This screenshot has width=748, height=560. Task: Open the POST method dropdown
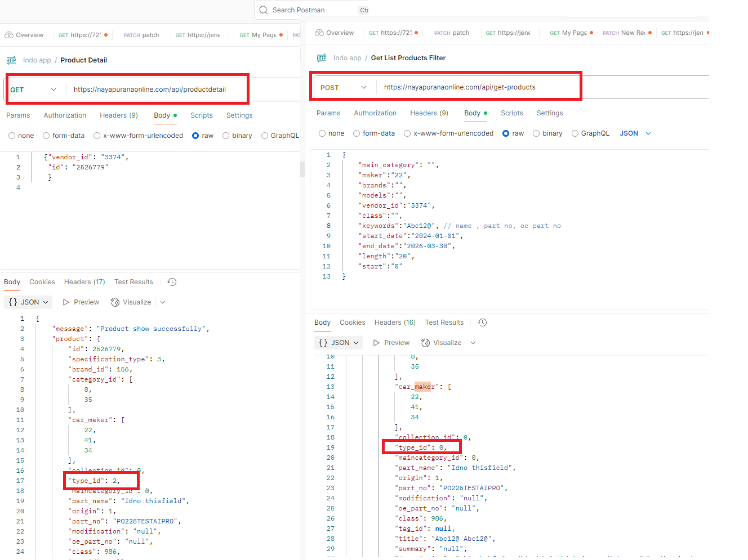(x=343, y=87)
